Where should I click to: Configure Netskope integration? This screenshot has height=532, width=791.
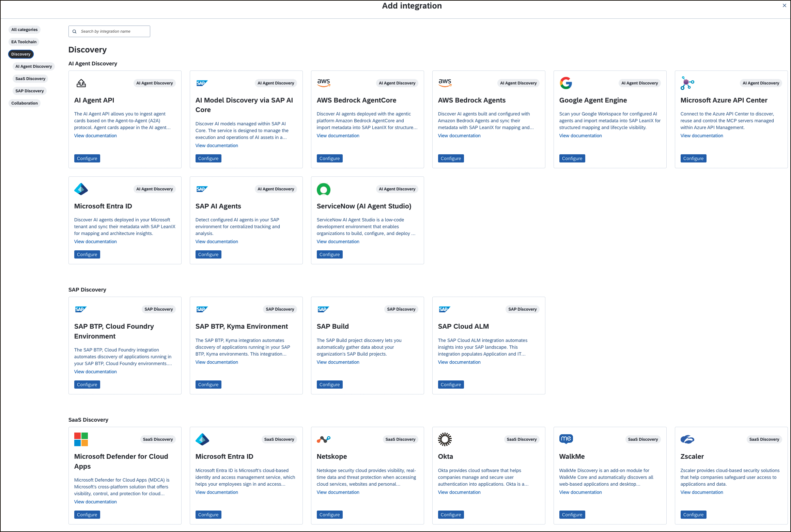[330, 515]
